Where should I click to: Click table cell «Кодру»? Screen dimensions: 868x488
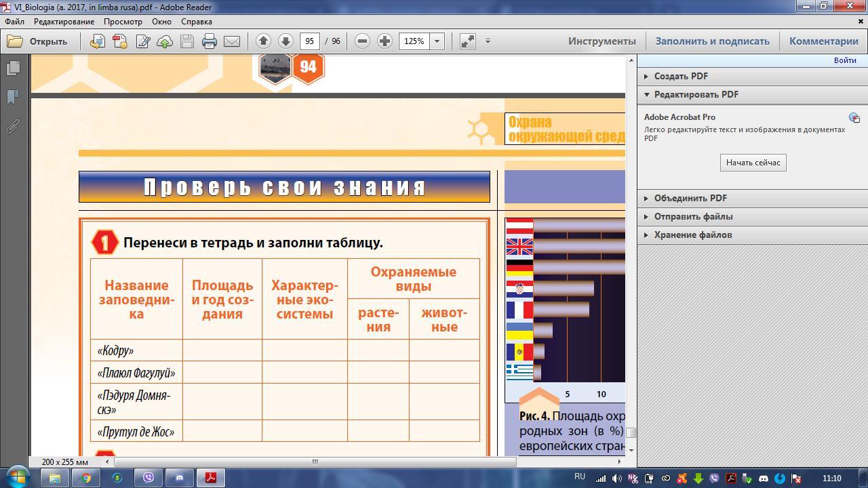pyautogui.click(x=136, y=350)
